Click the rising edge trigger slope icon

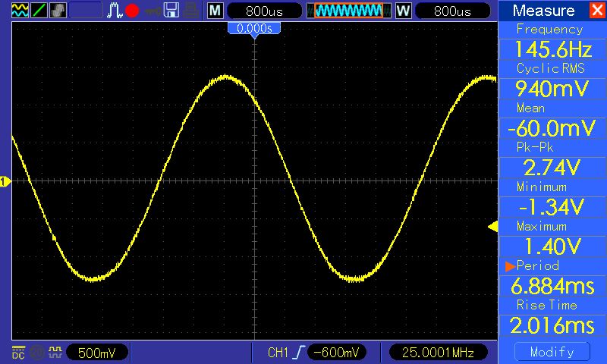point(299,353)
